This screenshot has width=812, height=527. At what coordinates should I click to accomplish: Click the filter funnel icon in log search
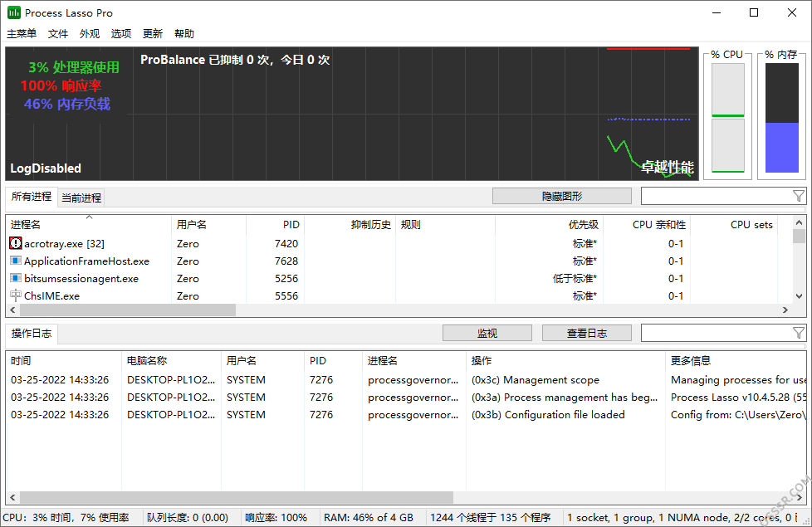point(799,333)
